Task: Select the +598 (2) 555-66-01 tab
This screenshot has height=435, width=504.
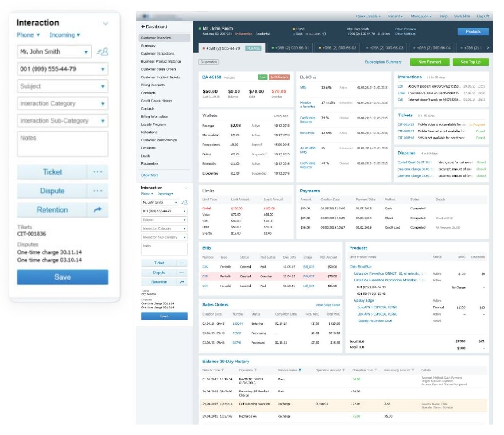Action: click(290, 48)
